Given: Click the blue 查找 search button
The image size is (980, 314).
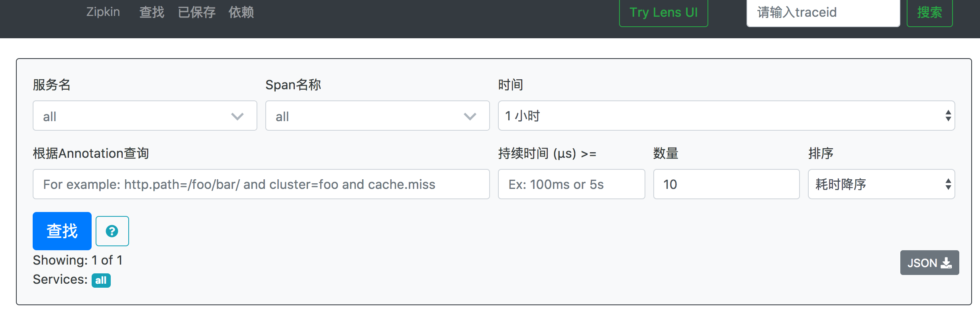Looking at the screenshot, I should (x=62, y=231).
